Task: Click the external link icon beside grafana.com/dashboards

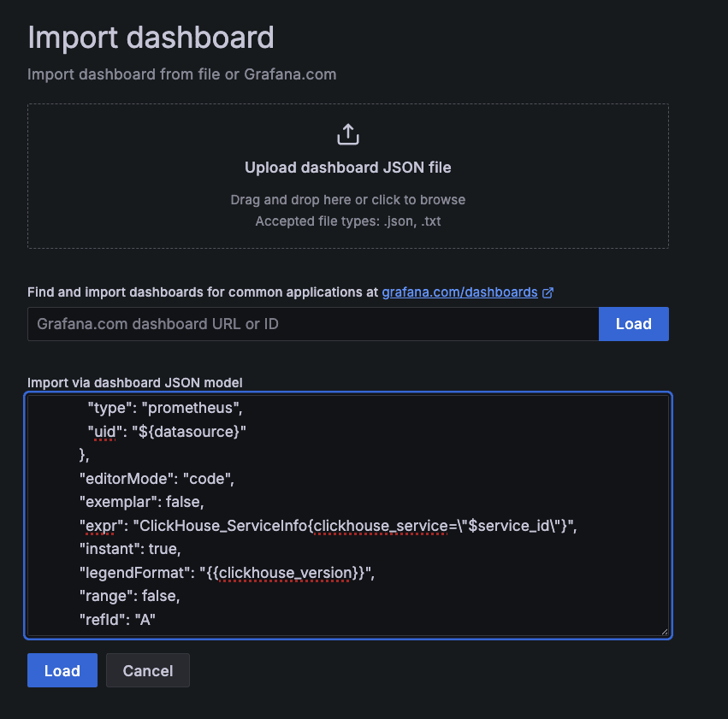Action: (x=548, y=292)
